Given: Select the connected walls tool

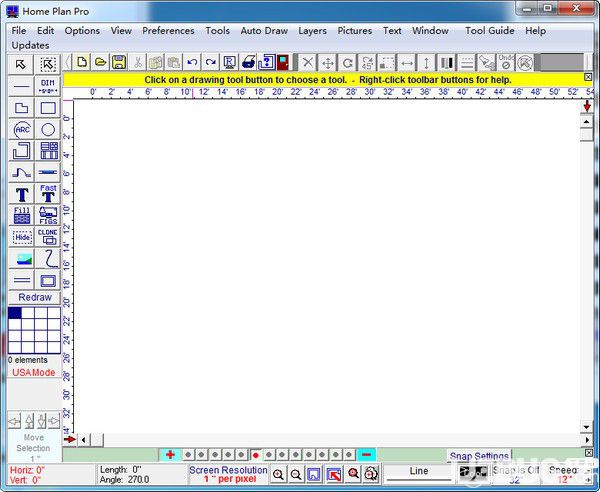Looking at the screenshot, I should (x=21, y=151).
